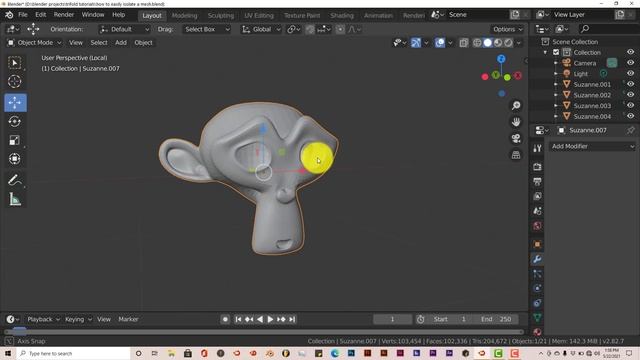640x360 pixels.
Task: Open the Tool properties tab
Action: [537, 149]
